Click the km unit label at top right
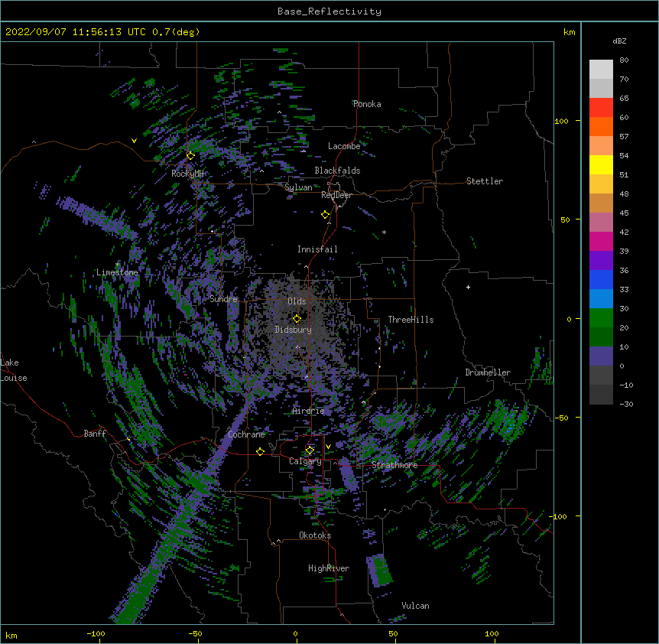This screenshot has height=644, width=659. tap(570, 32)
